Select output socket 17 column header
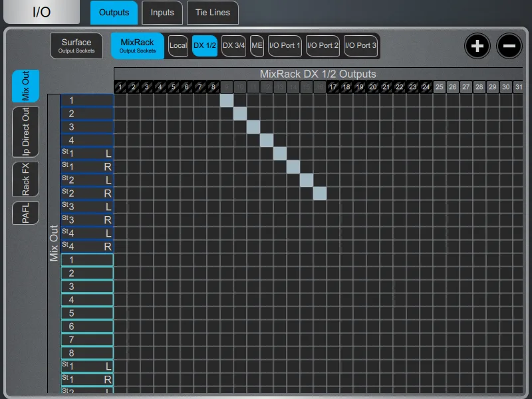Image resolution: width=532 pixels, height=399 pixels. (333, 87)
